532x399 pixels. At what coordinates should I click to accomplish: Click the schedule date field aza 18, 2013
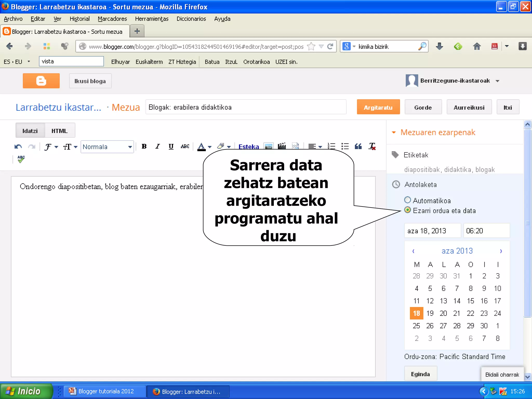(433, 230)
